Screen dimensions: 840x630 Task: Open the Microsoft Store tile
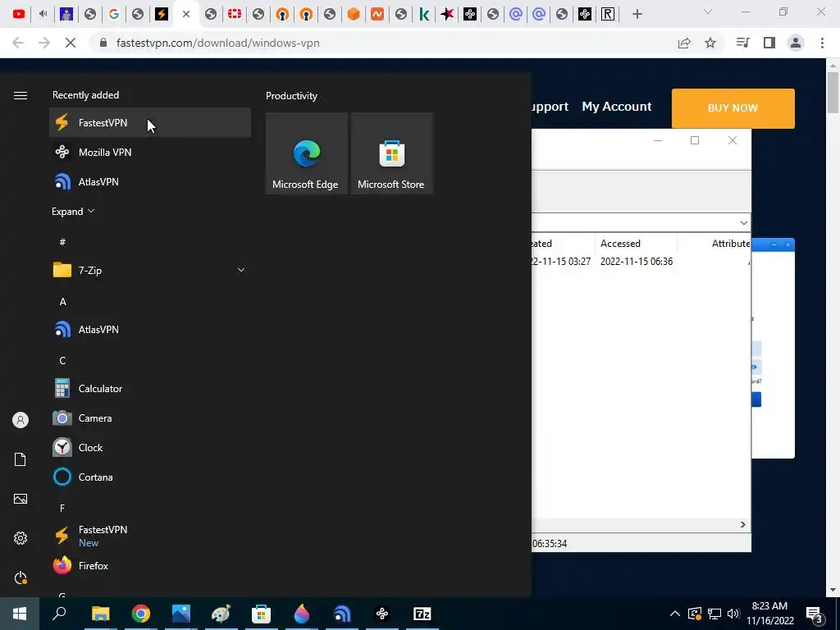pos(391,153)
